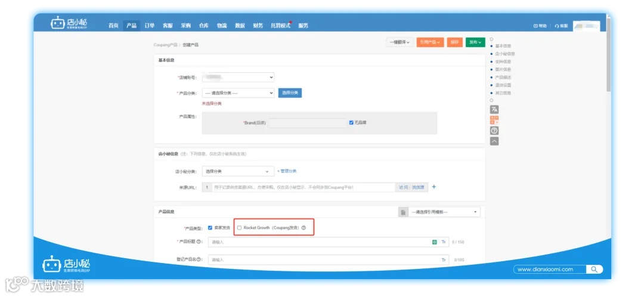Click the green icon inside 产品标题 field
The width and height of the screenshot is (644, 297).
pos(435,242)
